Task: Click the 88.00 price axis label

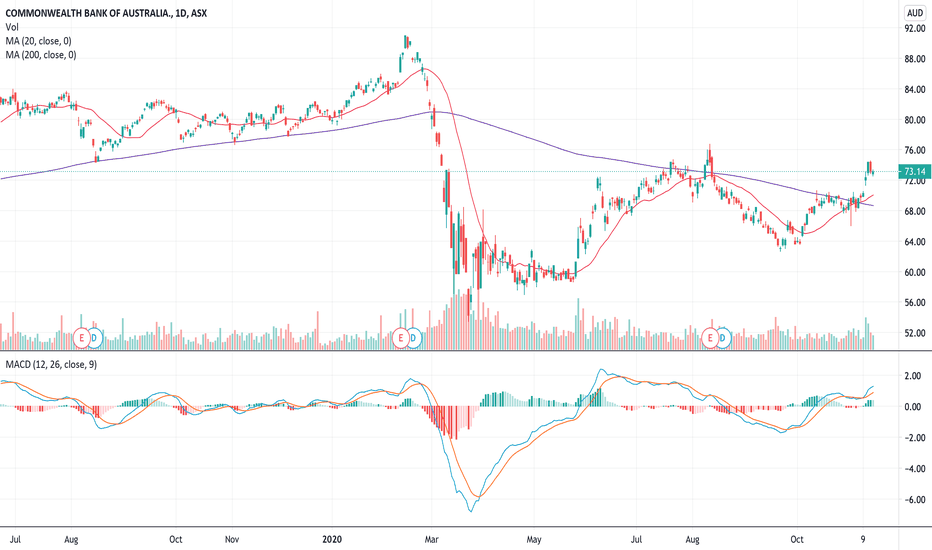Action: pyautogui.click(x=915, y=59)
